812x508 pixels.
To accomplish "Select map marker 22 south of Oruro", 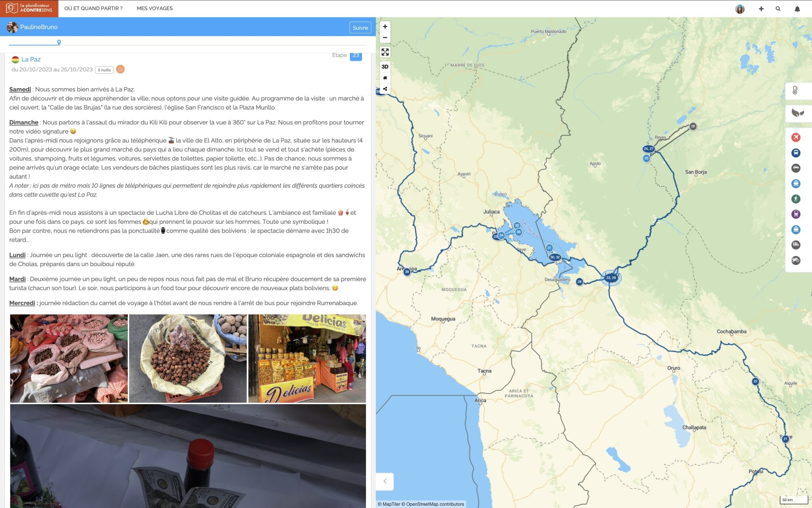I will pyautogui.click(x=755, y=381).
